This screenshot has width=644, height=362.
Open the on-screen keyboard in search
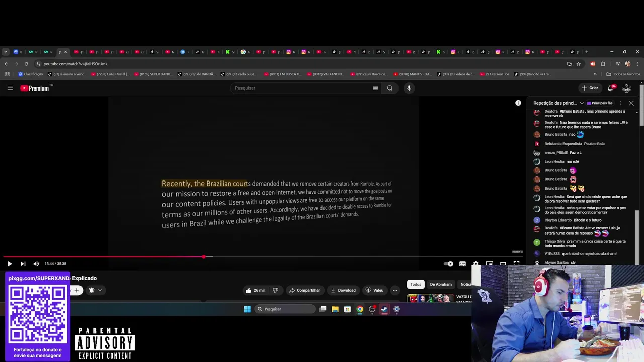375,88
